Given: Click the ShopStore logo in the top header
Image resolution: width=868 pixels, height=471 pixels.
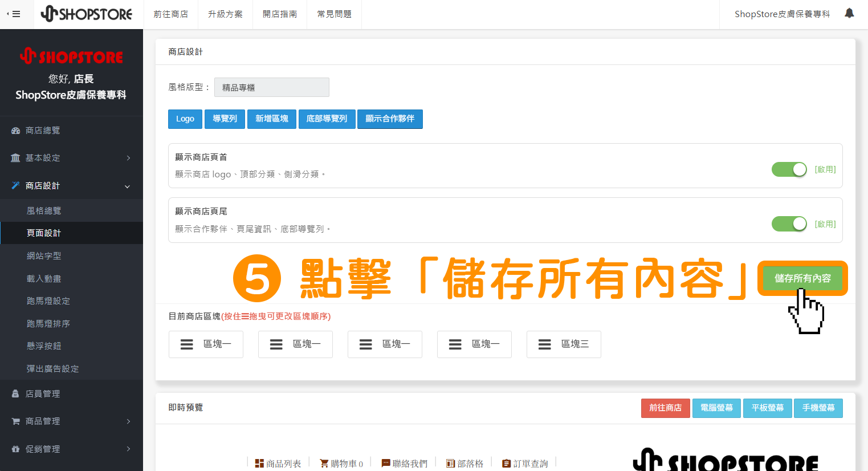Looking at the screenshot, I should tap(87, 14).
